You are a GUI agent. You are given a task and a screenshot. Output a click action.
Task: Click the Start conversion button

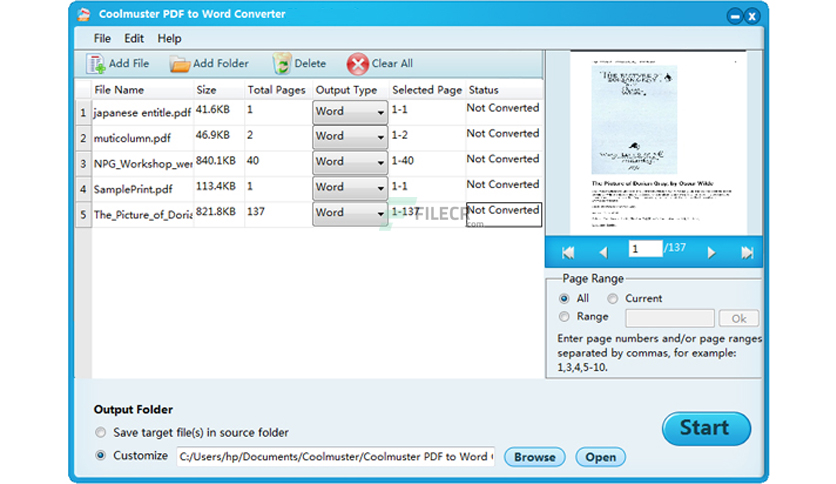tap(706, 428)
